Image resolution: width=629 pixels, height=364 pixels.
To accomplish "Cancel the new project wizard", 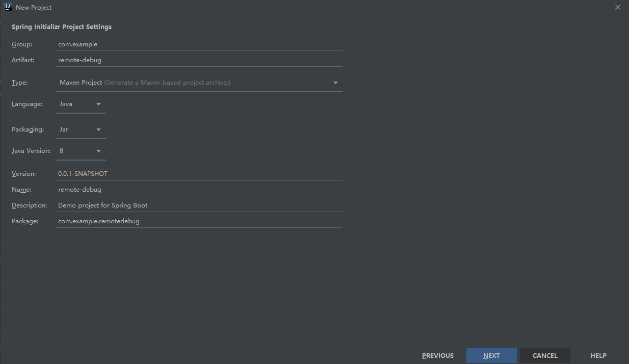I will (545, 356).
